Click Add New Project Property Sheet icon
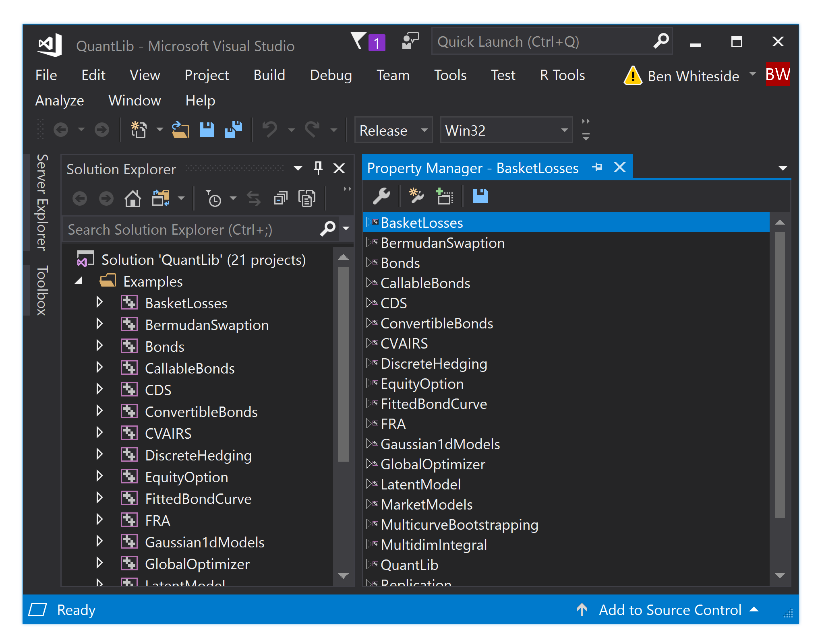Screen dimensions: 822x644 point(416,196)
